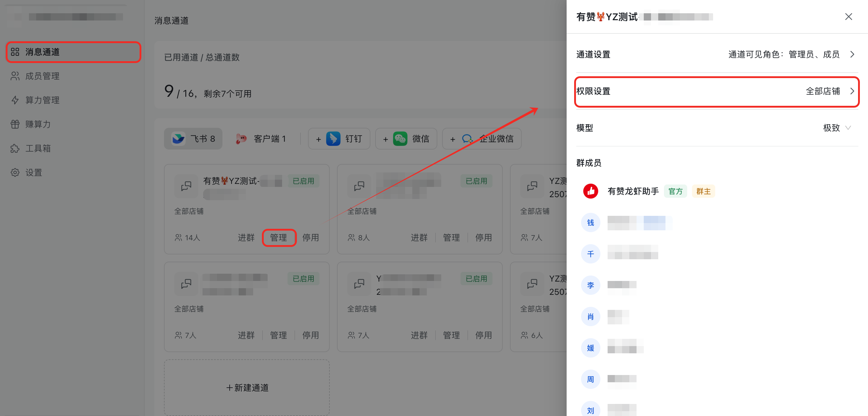Click the 新建通道 dashed card
The image size is (868, 416).
(247, 387)
